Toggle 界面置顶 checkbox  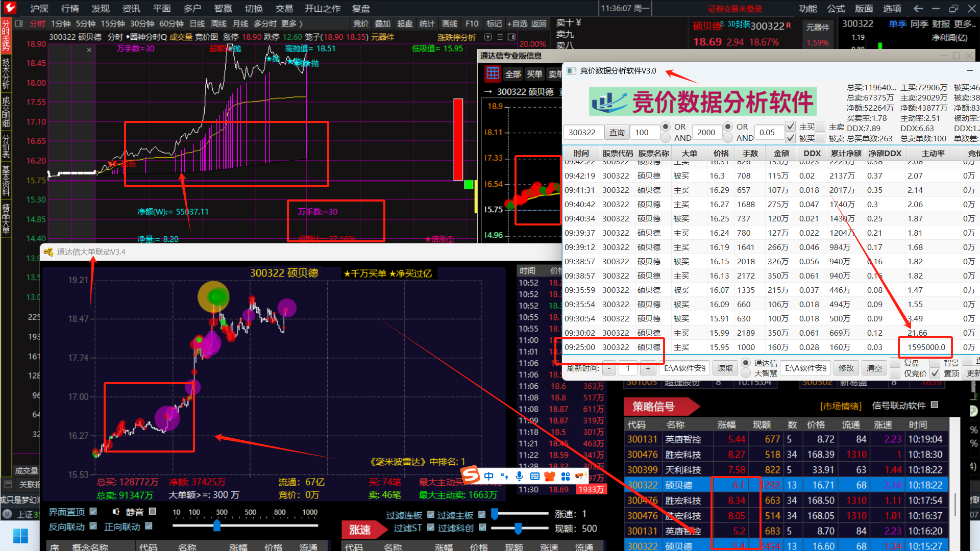pyautogui.click(x=93, y=511)
